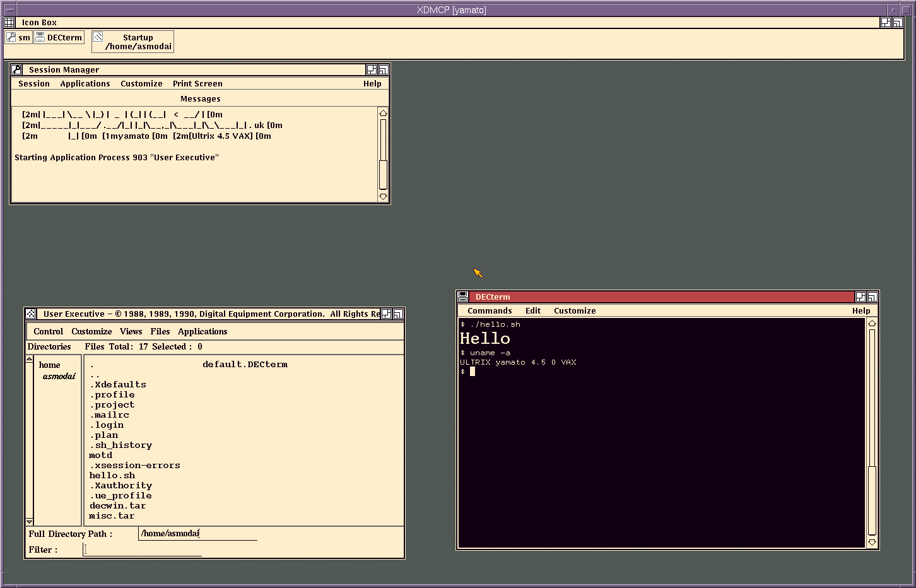Open the Print Screen menu

(197, 83)
